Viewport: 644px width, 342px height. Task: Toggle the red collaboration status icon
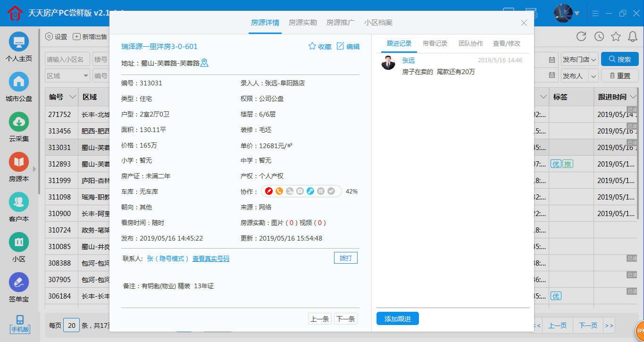269,191
